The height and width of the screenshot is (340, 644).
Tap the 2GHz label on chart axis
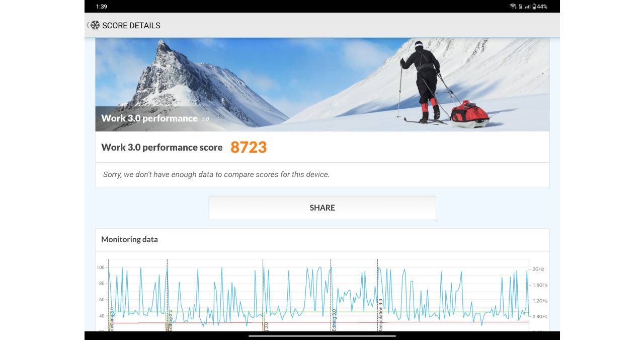coord(538,269)
